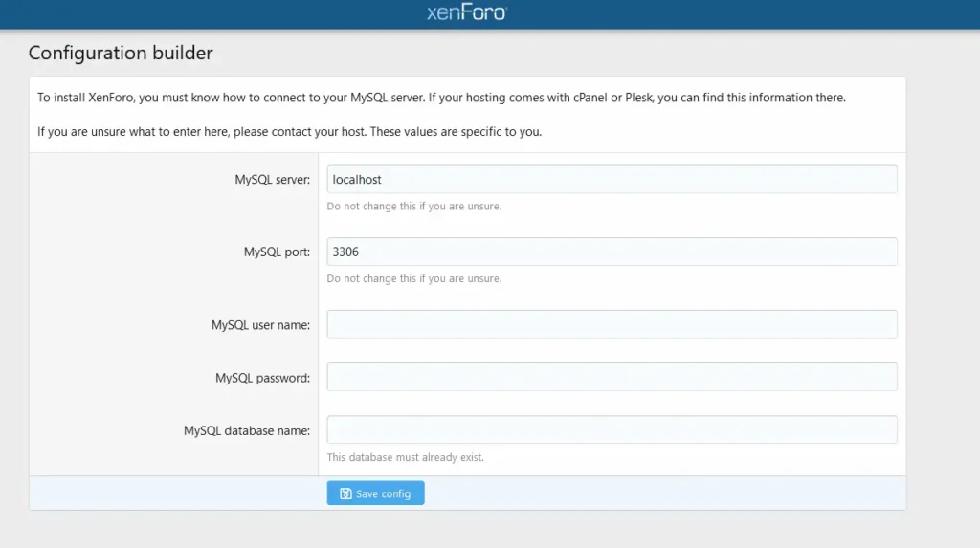Click the "please contact your host" paragraph
This screenshot has height=548, width=980.
[289, 132]
